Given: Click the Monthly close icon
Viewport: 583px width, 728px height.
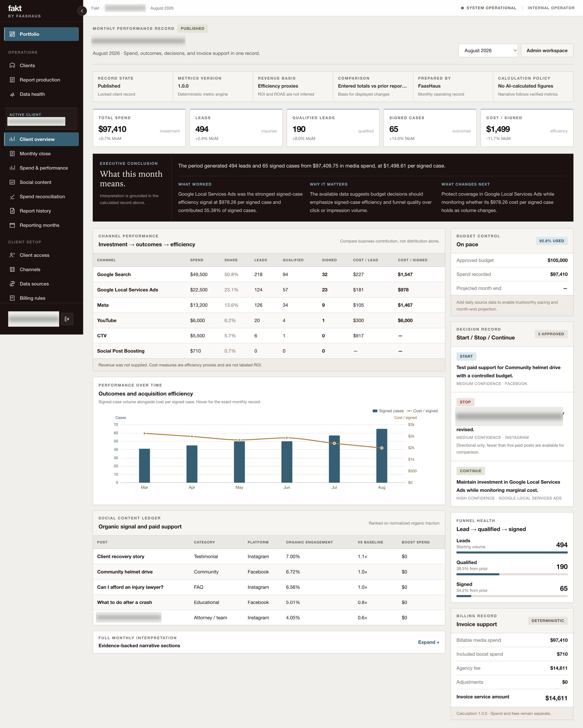Looking at the screenshot, I should (x=12, y=154).
